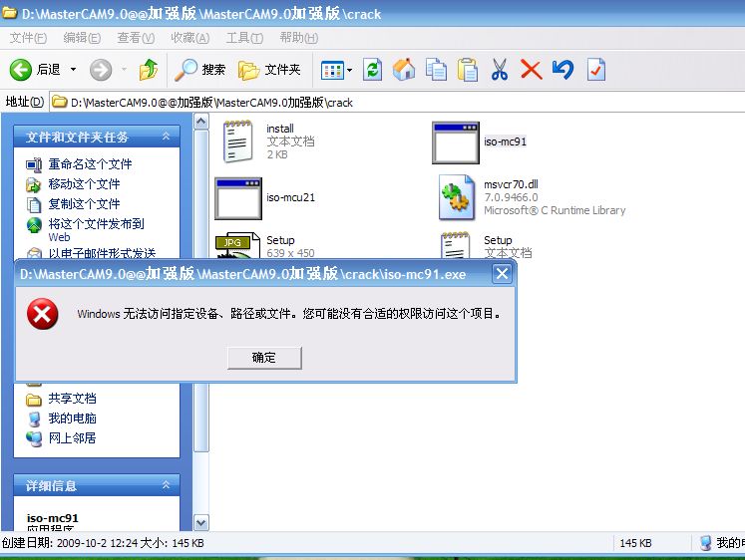
Task: Click the Home house toolbar icon
Action: tap(404, 70)
